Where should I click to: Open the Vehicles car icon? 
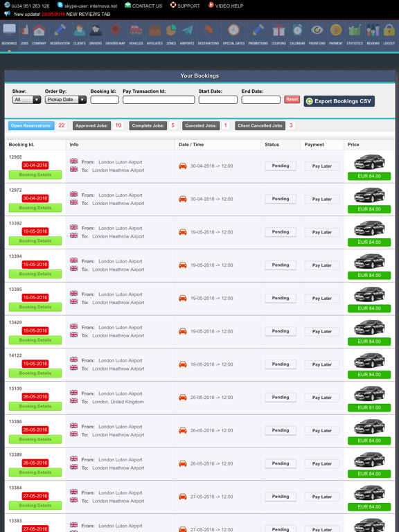(136, 30)
